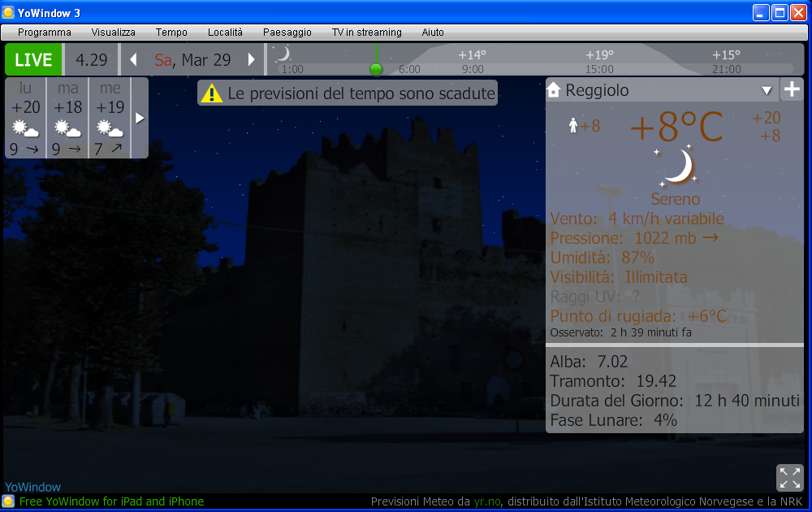Click the yellow warning triangle icon
Viewport: 812px width, 512px height.
click(212, 93)
